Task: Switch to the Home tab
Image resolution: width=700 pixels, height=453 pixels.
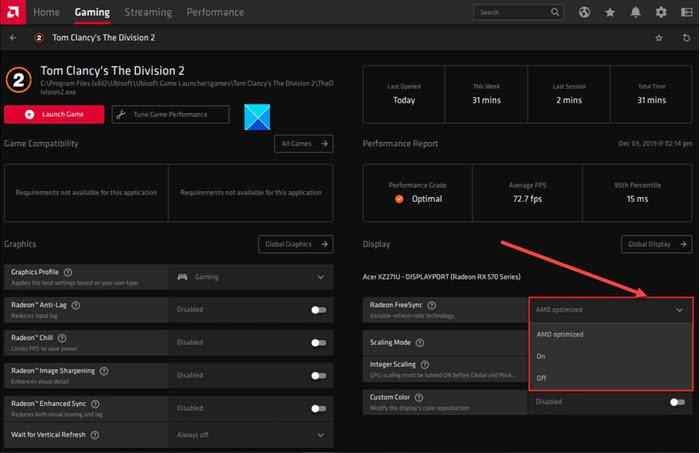Action: [x=46, y=12]
